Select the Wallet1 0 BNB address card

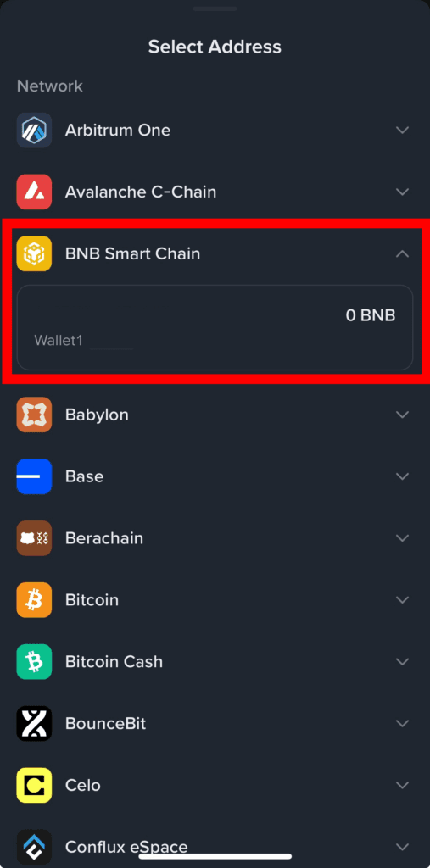215,327
